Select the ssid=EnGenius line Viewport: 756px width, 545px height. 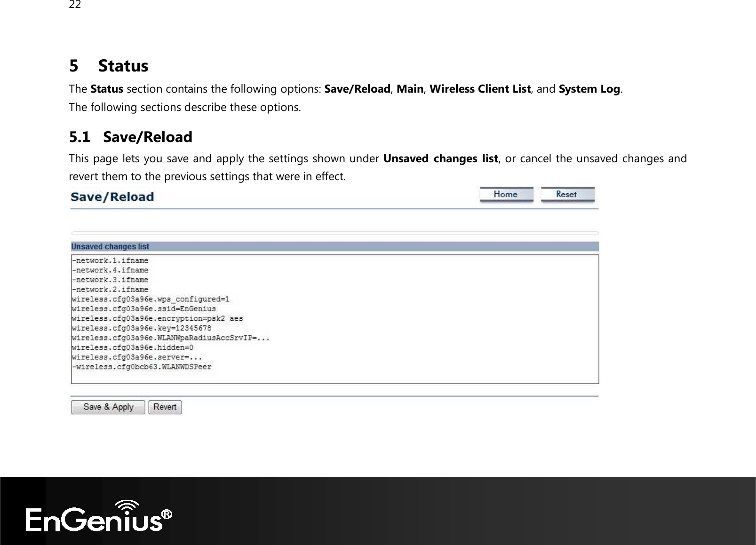pyautogui.click(x=144, y=309)
